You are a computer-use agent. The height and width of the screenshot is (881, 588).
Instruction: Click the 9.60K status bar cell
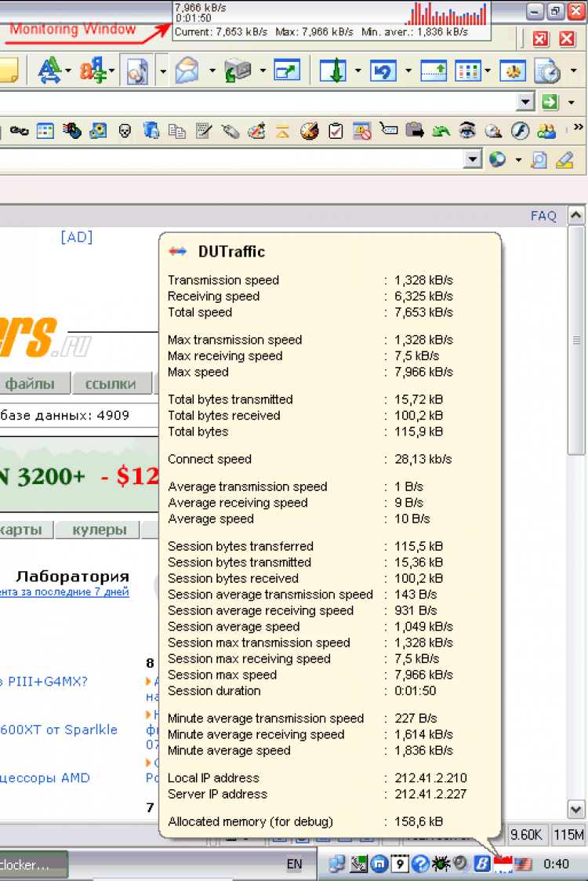(x=526, y=835)
